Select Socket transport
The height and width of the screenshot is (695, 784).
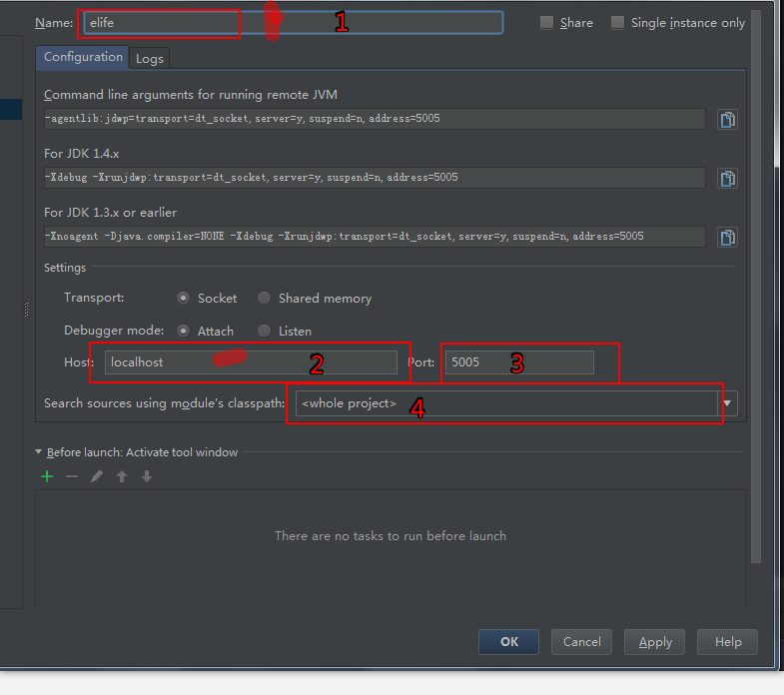[184, 299]
